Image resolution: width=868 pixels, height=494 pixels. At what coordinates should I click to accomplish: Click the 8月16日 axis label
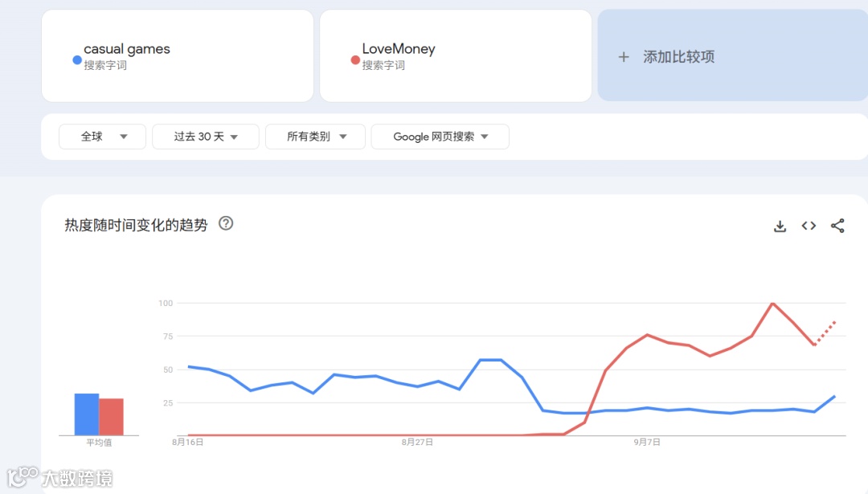pyautogui.click(x=187, y=442)
